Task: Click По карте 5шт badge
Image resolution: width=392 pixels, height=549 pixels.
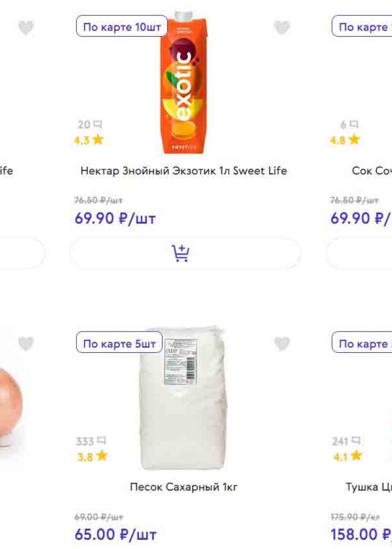Action: (x=119, y=344)
